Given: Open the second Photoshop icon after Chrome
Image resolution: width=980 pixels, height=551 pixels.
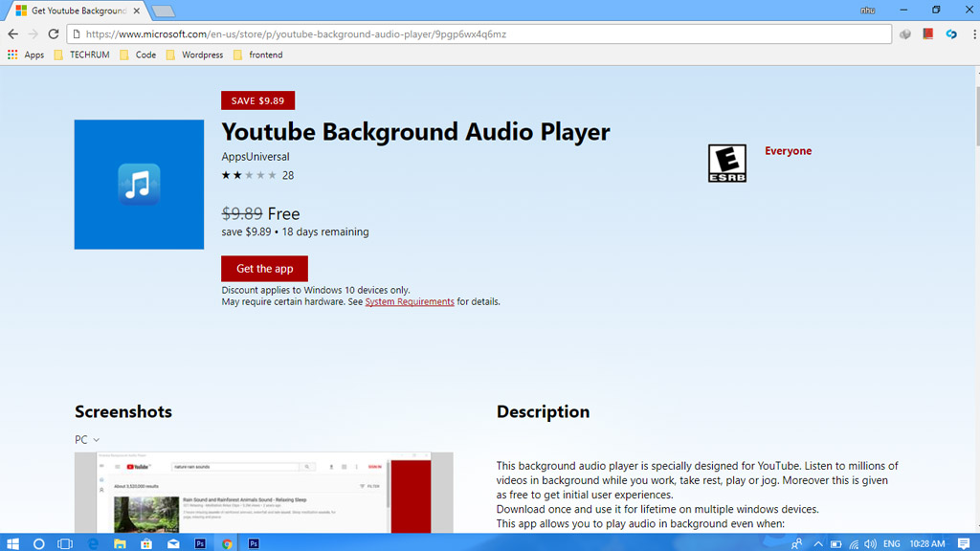Looking at the screenshot, I should pos(253,544).
